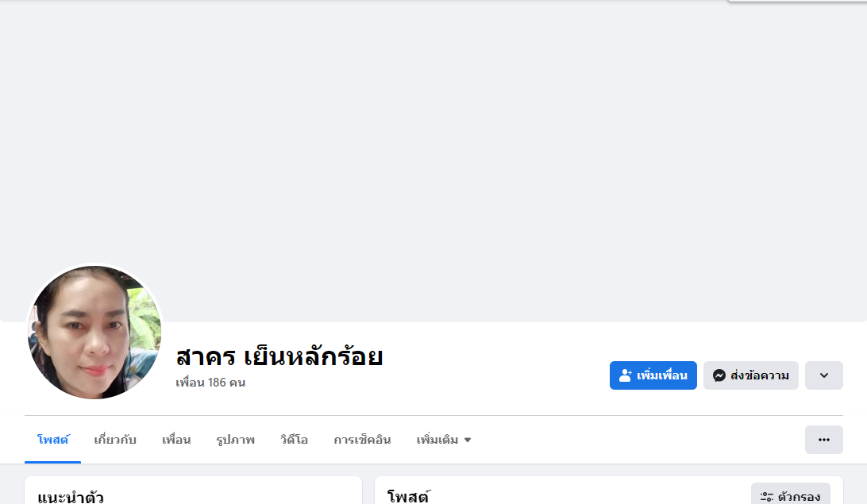Image resolution: width=867 pixels, height=504 pixels.
Task: Open the เพื่อน tab
Action: (x=176, y=440)
